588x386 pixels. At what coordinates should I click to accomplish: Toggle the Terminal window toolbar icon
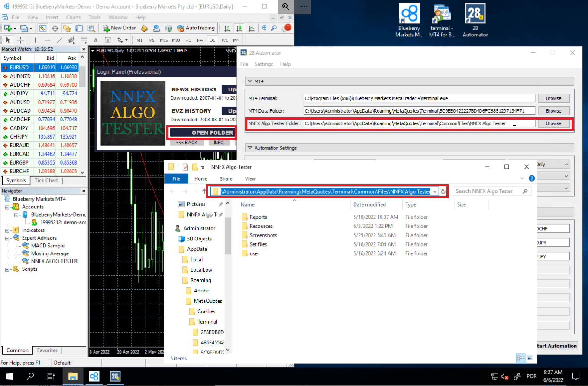[x=79, y=28]
